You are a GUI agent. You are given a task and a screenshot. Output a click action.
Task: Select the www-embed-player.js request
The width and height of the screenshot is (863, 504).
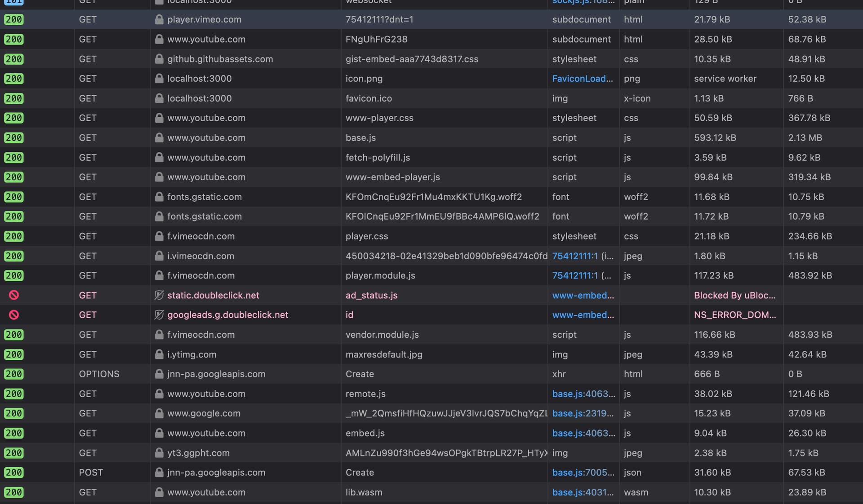(431, 177)
